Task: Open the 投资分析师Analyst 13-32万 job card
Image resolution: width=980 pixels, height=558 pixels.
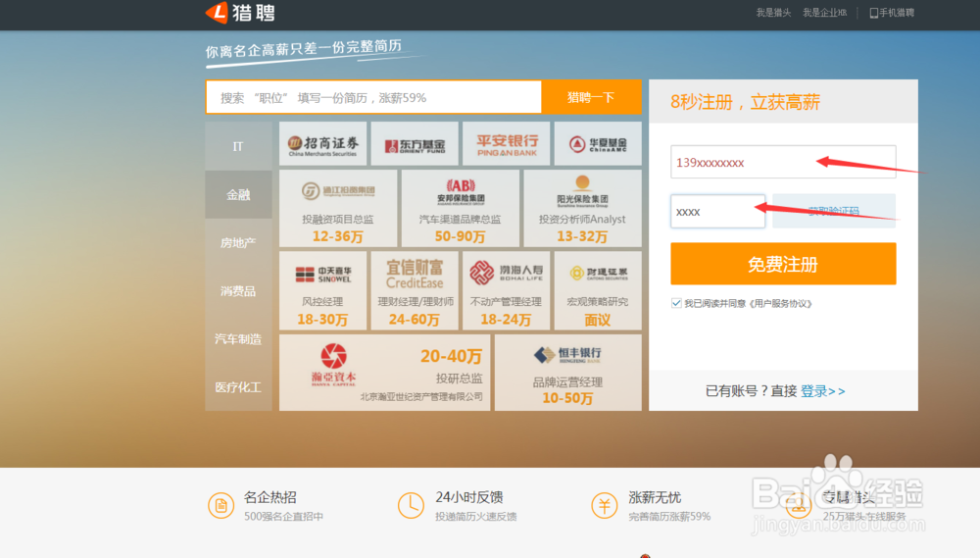Action: (582, 208)
